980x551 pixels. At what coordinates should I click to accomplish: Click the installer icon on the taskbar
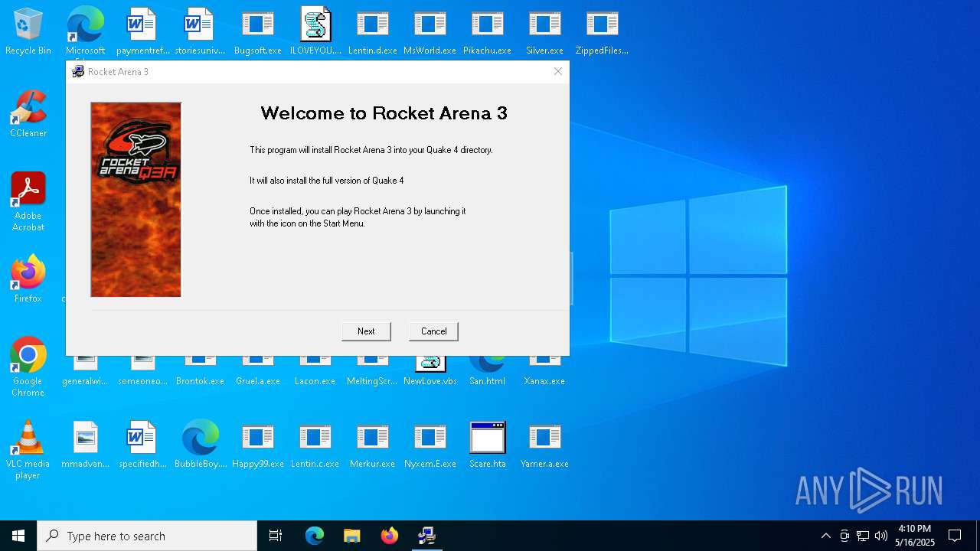click(x=426, y=536)
